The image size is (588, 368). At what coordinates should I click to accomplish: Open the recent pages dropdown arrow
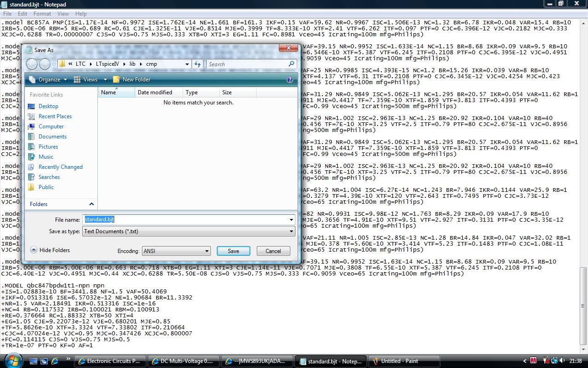(54, 64)
